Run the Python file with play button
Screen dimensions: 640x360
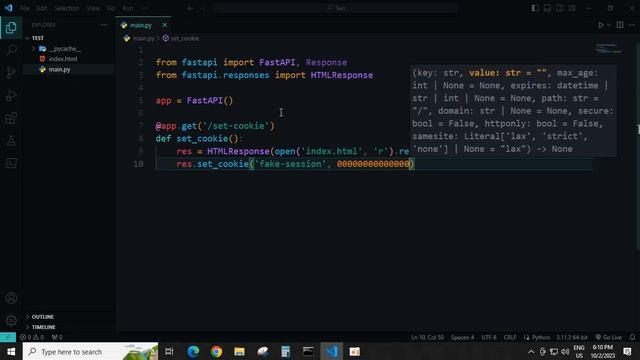tap(601, 25)
